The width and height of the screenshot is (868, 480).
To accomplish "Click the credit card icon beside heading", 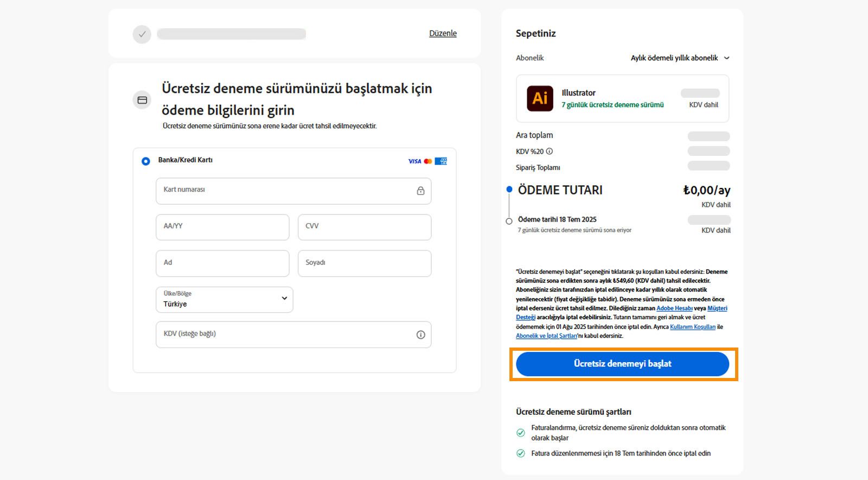I will pos(142,100).
